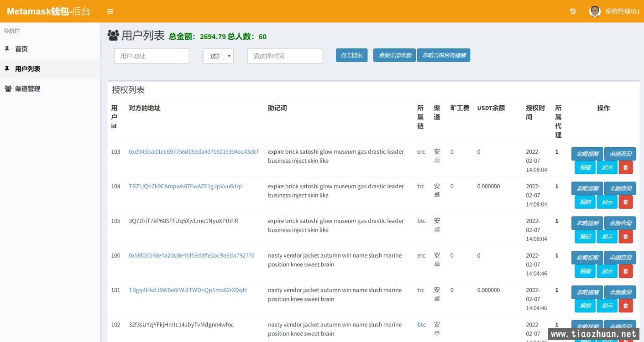Click the 助记词 column header
Image resolution: width=644 pixels, height=342 pixels.
click(277, 108)
